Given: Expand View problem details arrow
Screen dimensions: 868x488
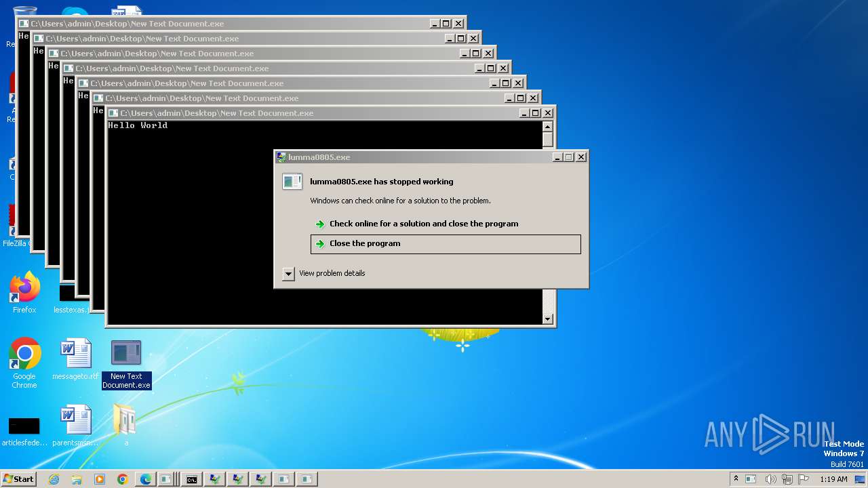Looking at the screenshot, I should point(288,274).
